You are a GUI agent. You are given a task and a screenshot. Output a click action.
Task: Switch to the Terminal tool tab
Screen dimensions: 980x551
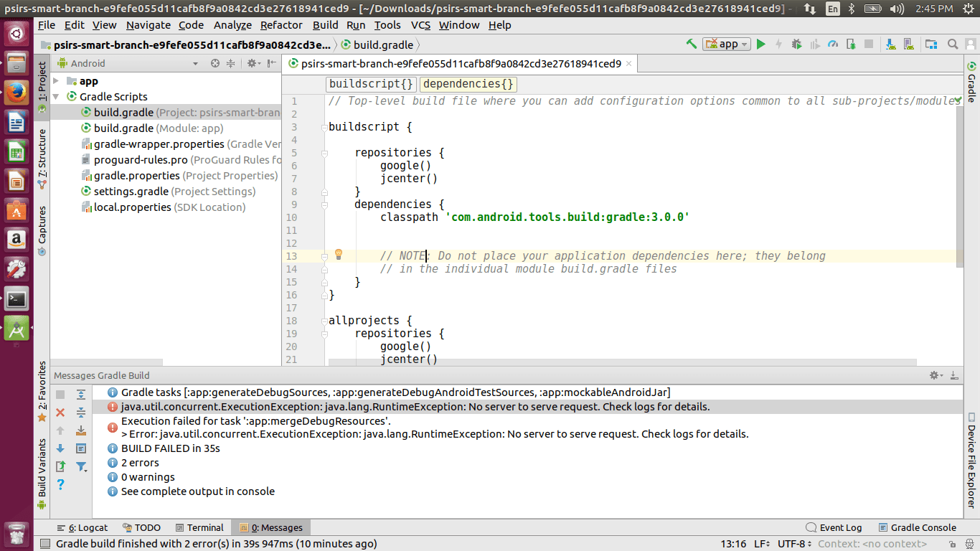(199, 527)
